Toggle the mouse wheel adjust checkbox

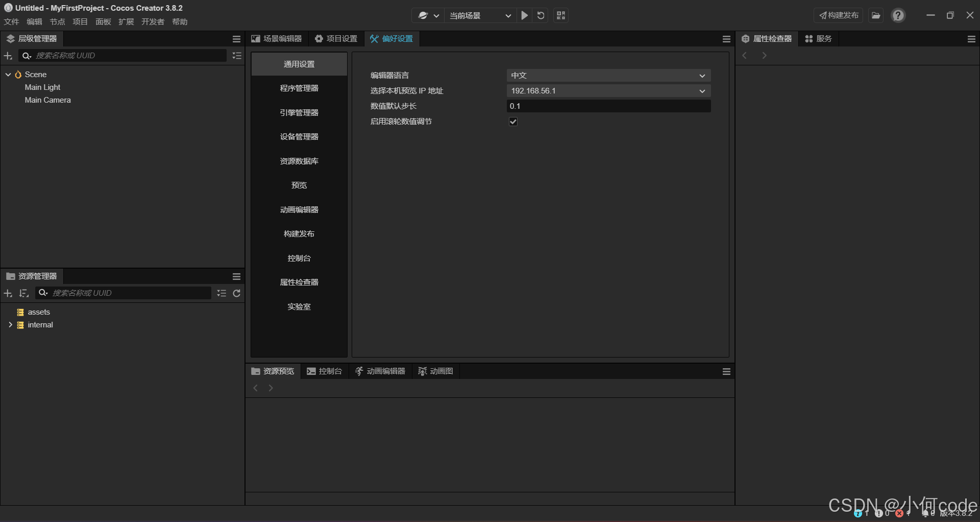coord(513,122)
